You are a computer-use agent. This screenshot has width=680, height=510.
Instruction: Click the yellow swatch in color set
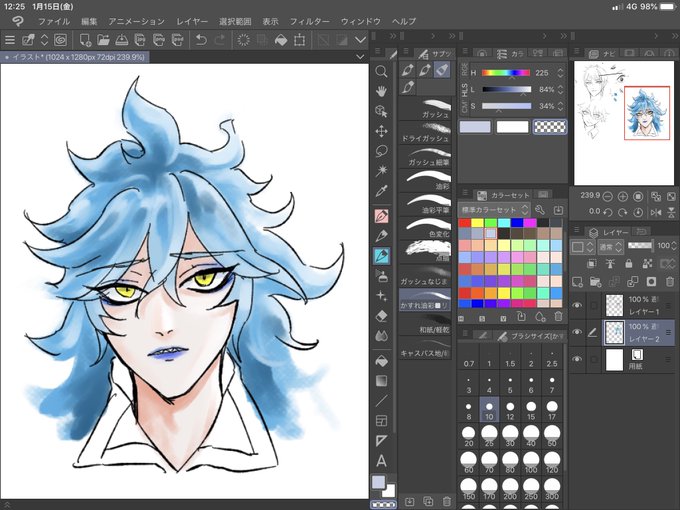(x=477, y=223)
